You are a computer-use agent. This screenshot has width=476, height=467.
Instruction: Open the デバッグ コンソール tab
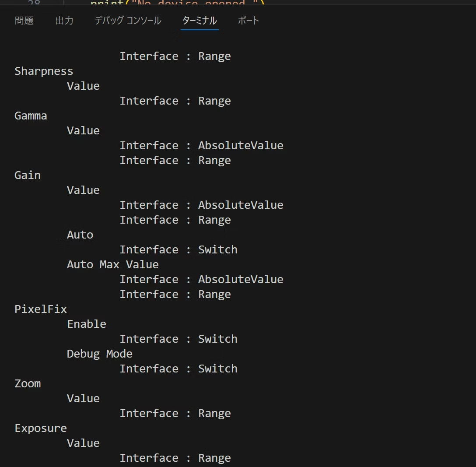(128, 21)
